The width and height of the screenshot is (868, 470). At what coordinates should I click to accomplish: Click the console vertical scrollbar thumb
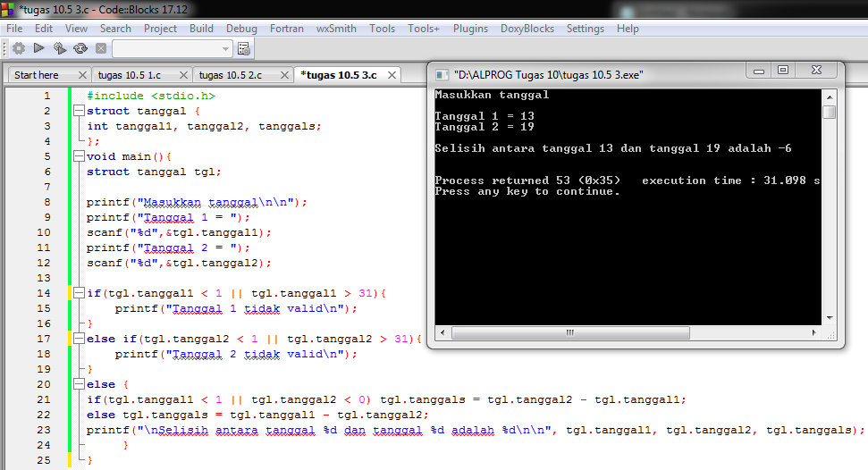(x=830, y=112)
